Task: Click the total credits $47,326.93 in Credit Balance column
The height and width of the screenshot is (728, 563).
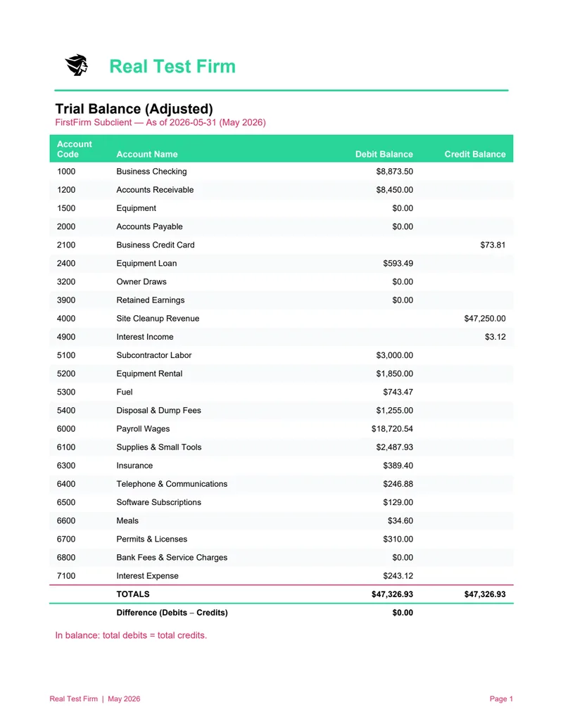Action: pyautogui.click(x=485, y=594)
